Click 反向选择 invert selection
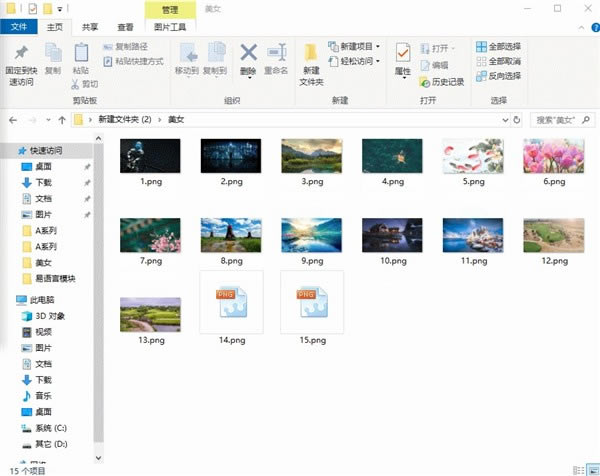This screenshot has width=600, height=476. 498,76
